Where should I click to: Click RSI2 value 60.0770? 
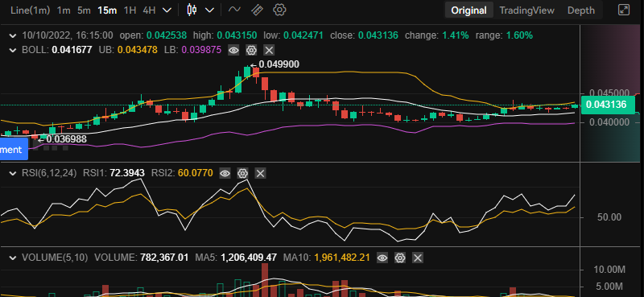(195, 173)
